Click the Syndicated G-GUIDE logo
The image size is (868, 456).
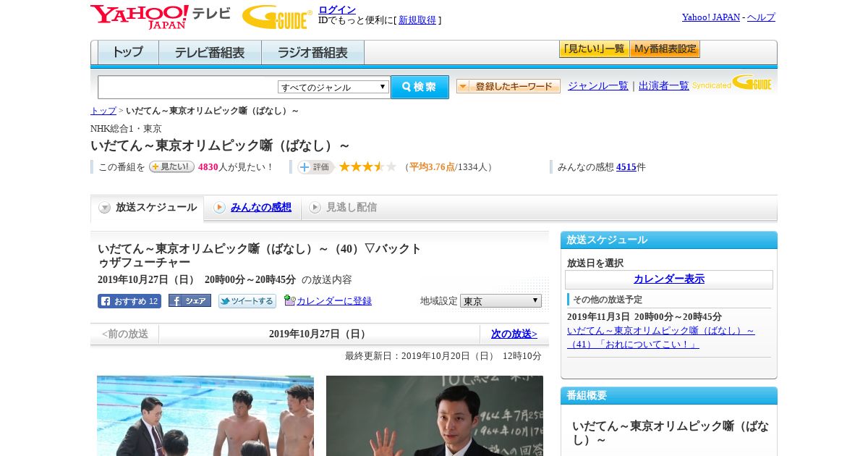pyautogui.click(x=731, y=83)
